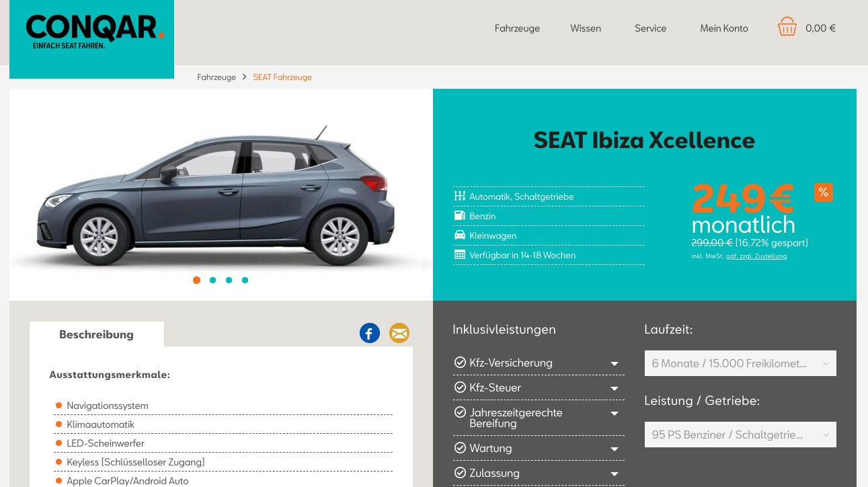868x487 pixels.
Task: Click Klimaautomatik feature row
Action: tap(224, 424)
